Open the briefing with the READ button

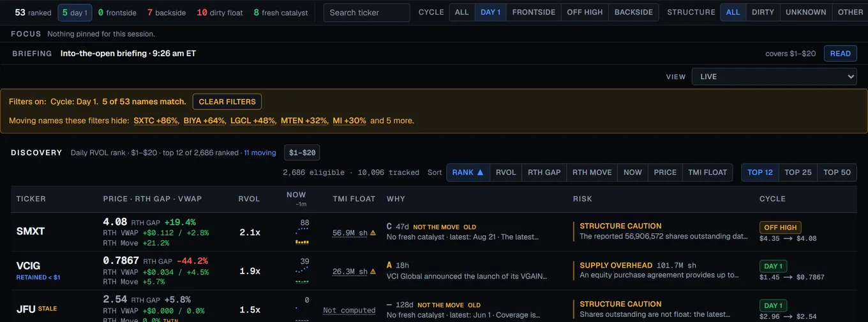(x=841, y=54)
